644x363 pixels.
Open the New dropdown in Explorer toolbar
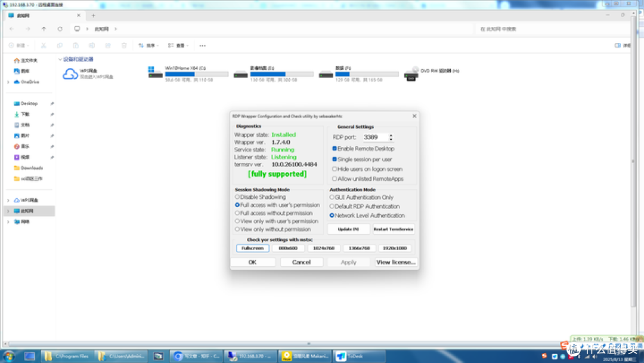click(19, 45)
